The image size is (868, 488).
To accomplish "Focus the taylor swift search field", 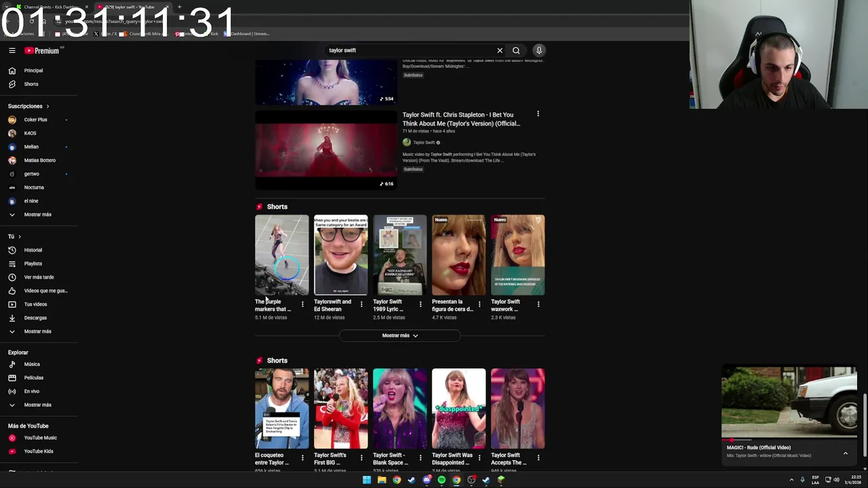I will tap(409, 50).
